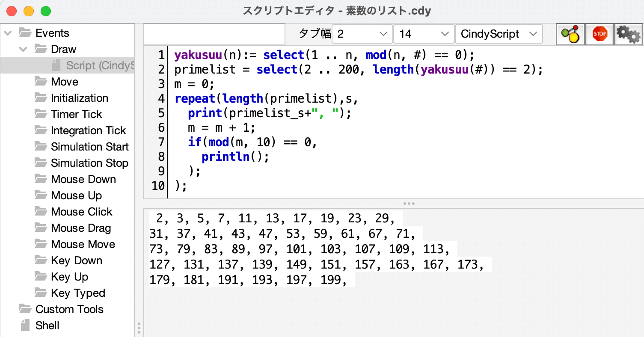Open the font size dropdown showing 14
The image size is (644, 337).
424,34
